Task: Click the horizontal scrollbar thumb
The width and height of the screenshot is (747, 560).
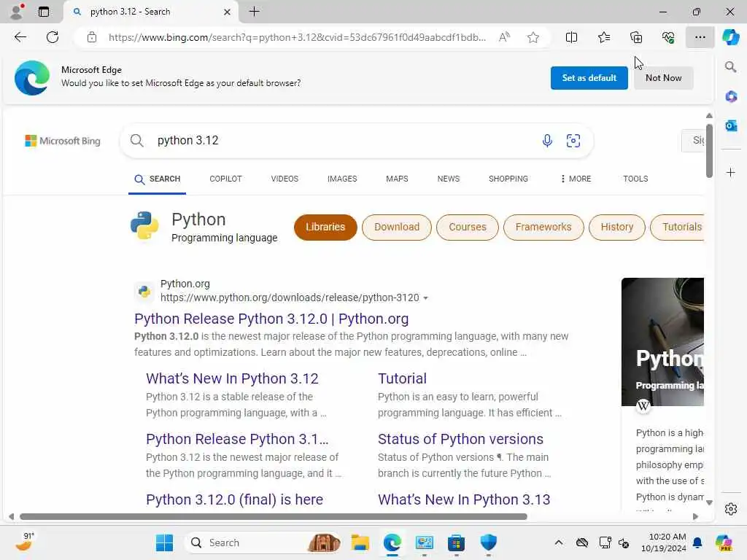Action: [x=274, y=516]
